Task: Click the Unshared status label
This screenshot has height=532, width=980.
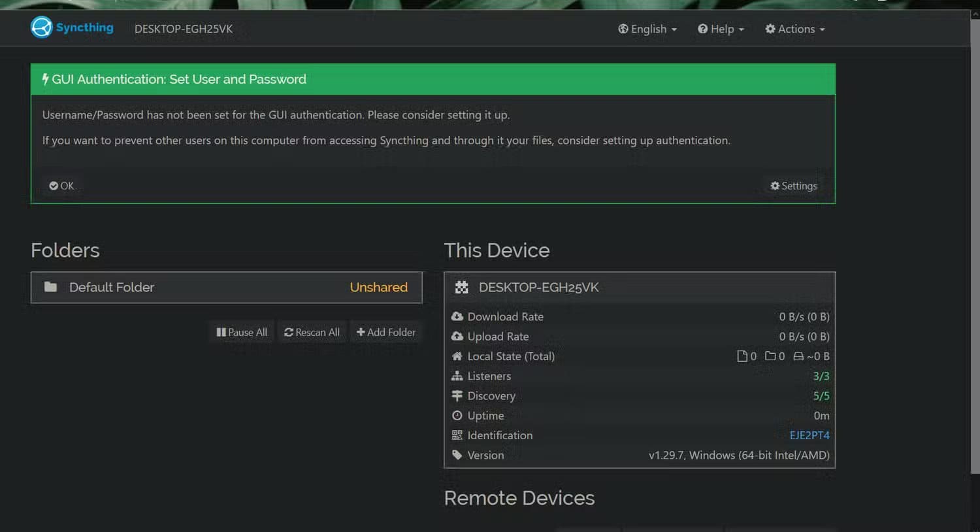Action: click(x=378, y=288)
